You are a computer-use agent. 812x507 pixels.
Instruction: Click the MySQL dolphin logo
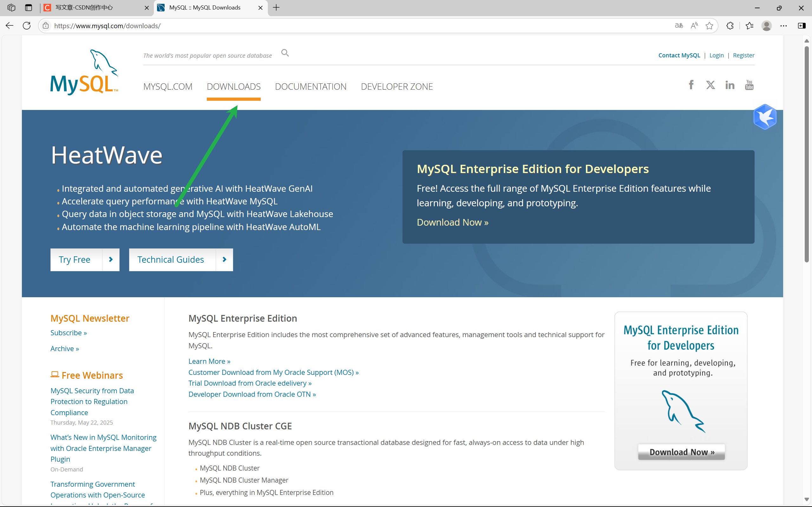[x=84, y=71]
